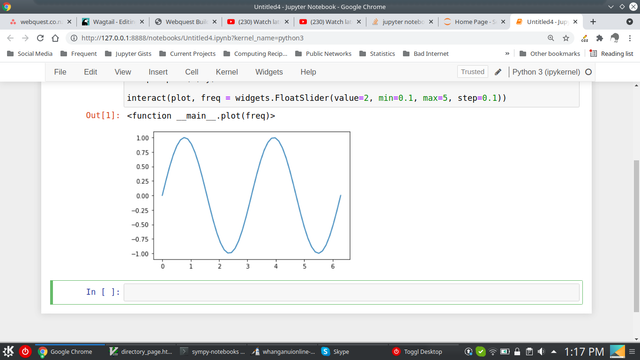This screenshot has width=640, height=360.
Task: Go to the browser home page
Action: click(55, 38)
